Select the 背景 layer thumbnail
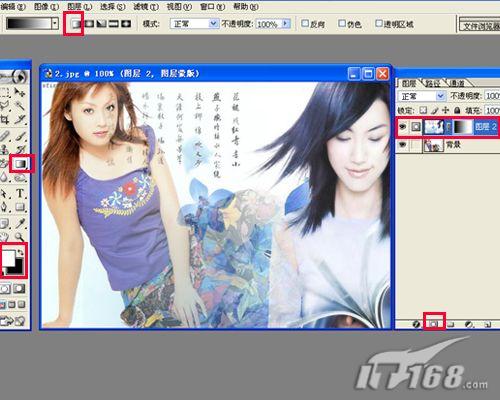The image size is (500, 400). (x=433, y=145)
